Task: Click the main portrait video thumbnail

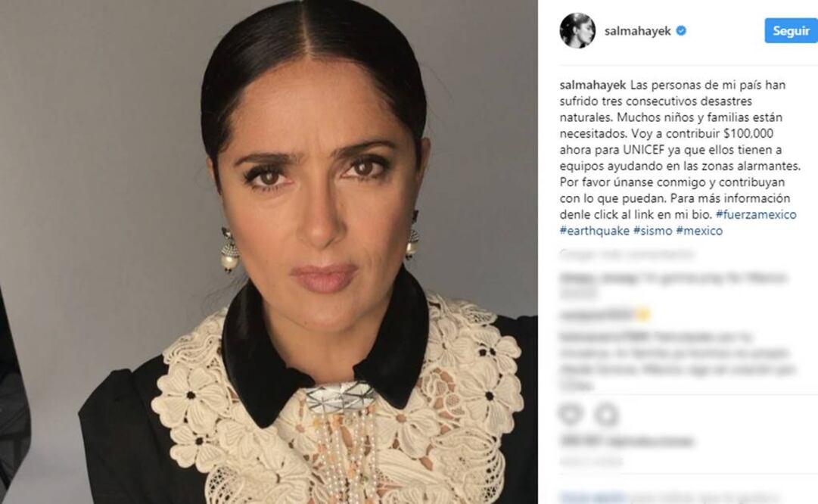Action: [x=269, y=252]
